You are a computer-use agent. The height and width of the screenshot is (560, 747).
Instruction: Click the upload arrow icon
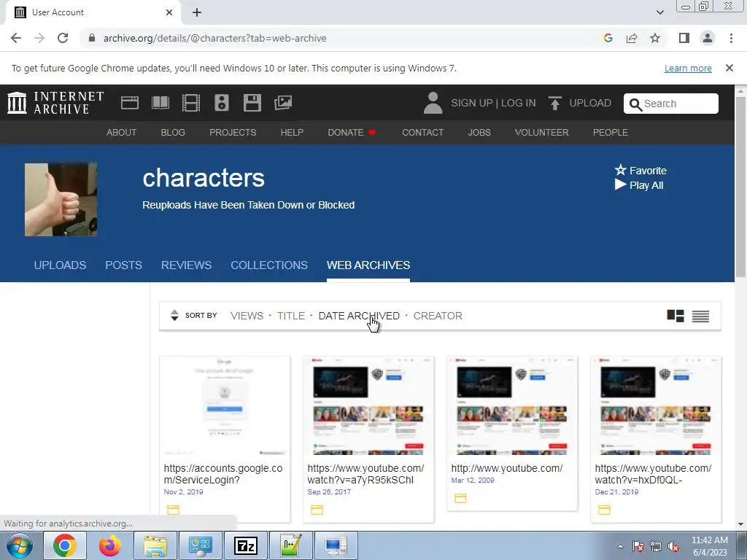(554, 103)
